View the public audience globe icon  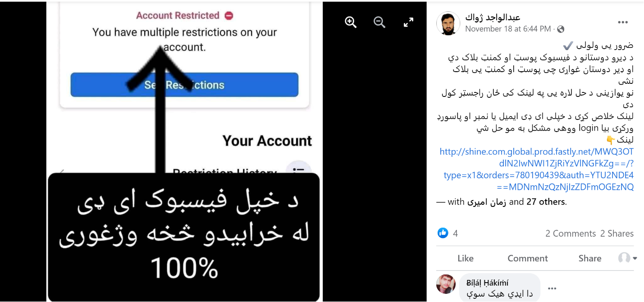[x=561, y=29]
